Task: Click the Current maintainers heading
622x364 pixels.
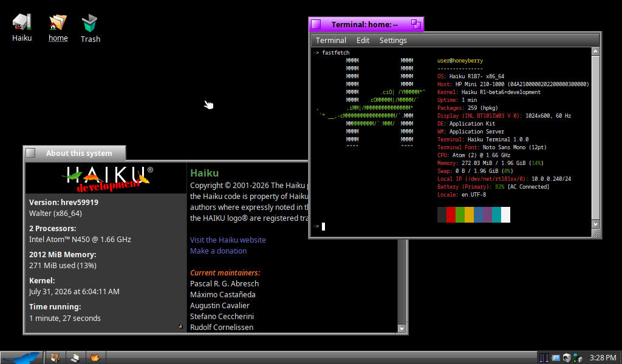Action: pos(225,273)
